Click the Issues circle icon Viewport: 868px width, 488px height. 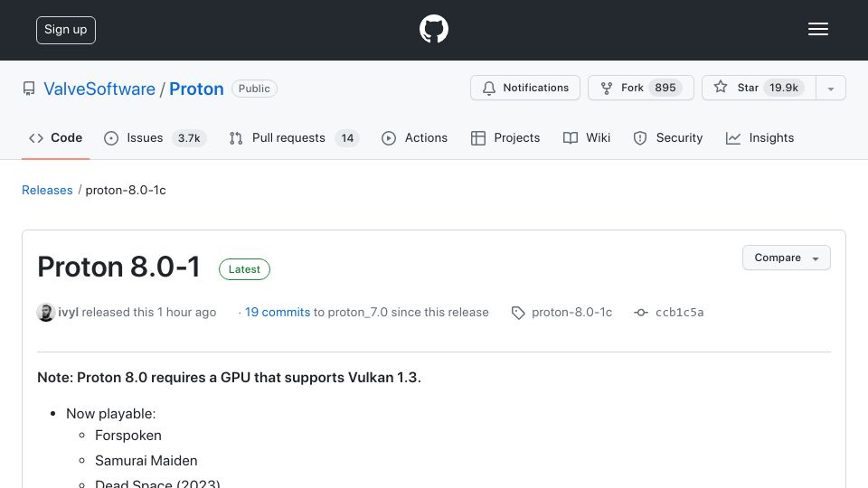(x=111, y=138)
